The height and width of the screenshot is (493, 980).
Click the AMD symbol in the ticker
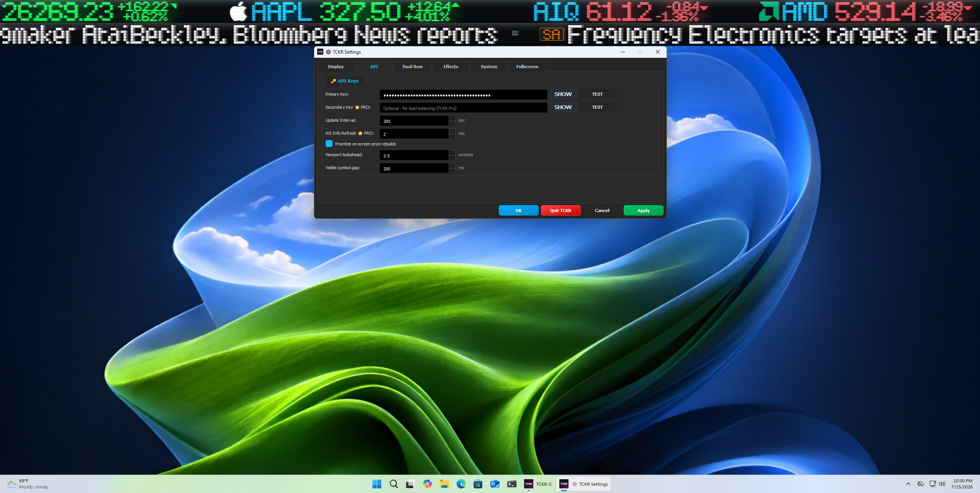pyautogui.click(x=805, y=12)
